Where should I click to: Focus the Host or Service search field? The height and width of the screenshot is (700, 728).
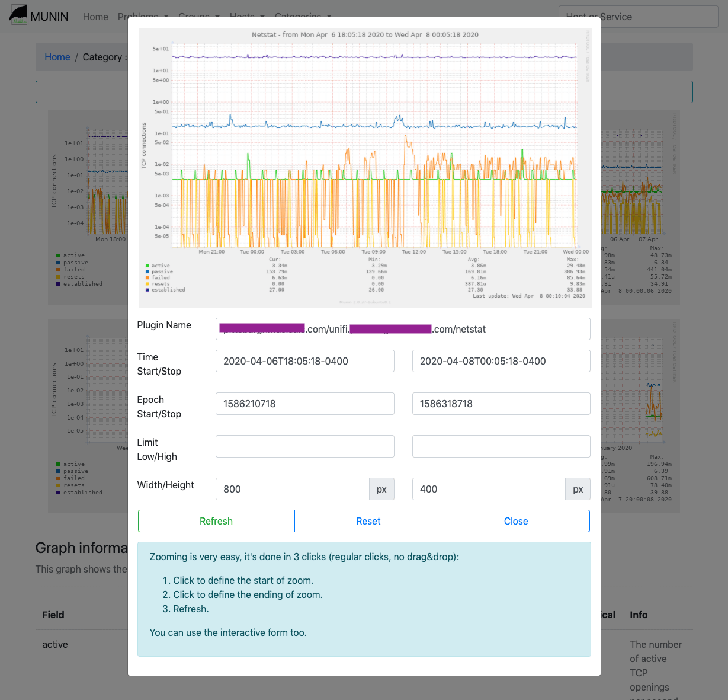tap(638, 17)
